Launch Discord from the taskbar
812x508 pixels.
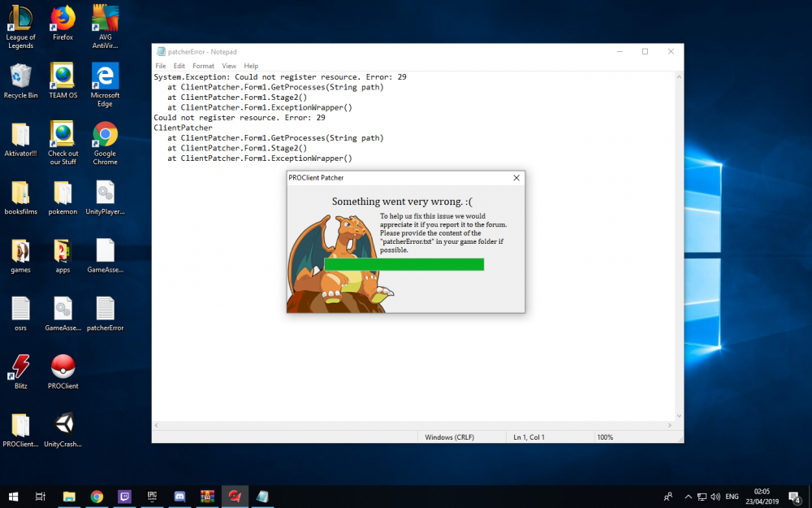[x=179, y=496]
